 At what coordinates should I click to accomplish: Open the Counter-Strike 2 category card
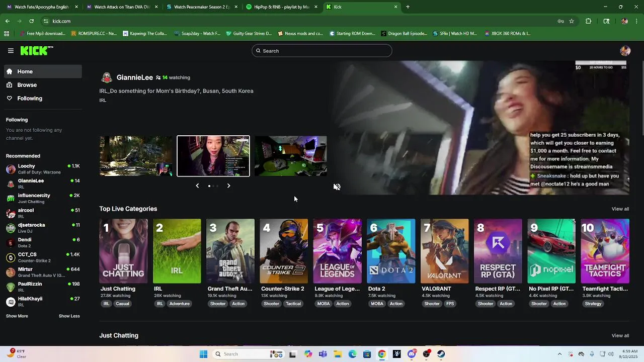284,251
